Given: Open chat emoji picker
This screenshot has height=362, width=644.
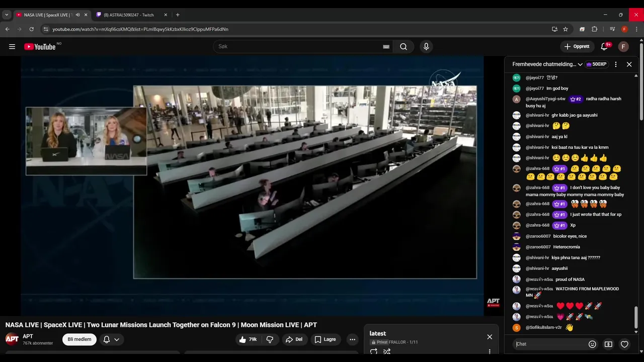Looking at the screenshot, I should [592, 344].
